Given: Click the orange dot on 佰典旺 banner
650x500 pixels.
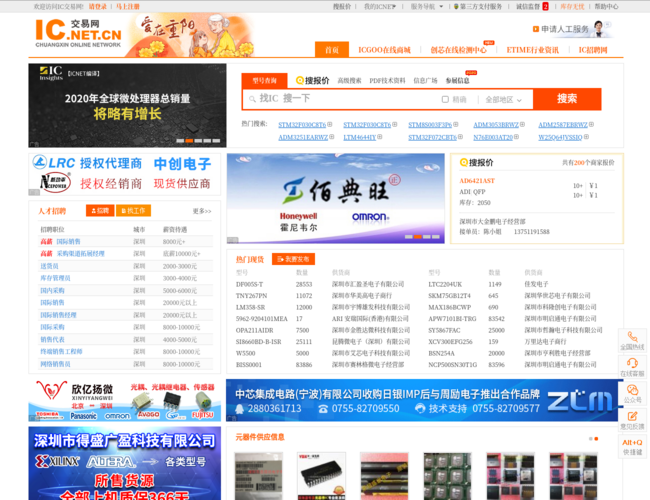Looking at the screenshot, I should pyautogui.click(x=417, y=237).
